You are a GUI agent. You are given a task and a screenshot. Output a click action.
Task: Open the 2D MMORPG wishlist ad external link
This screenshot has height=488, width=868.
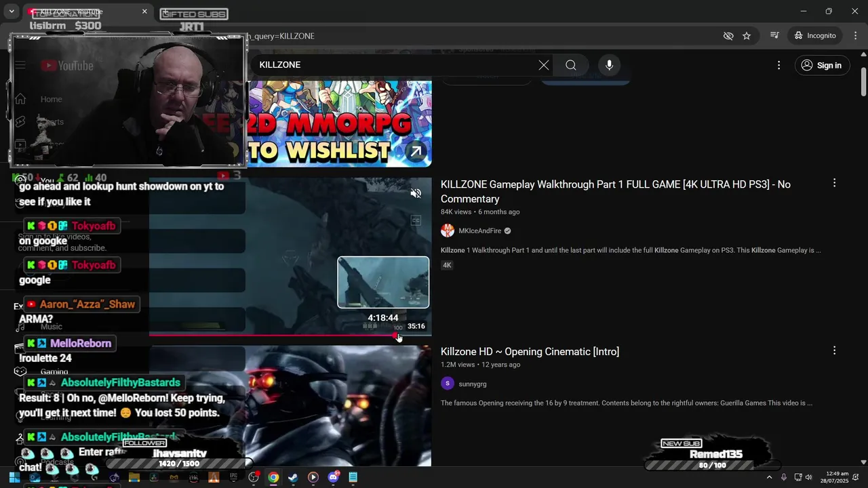pos(416,152)
